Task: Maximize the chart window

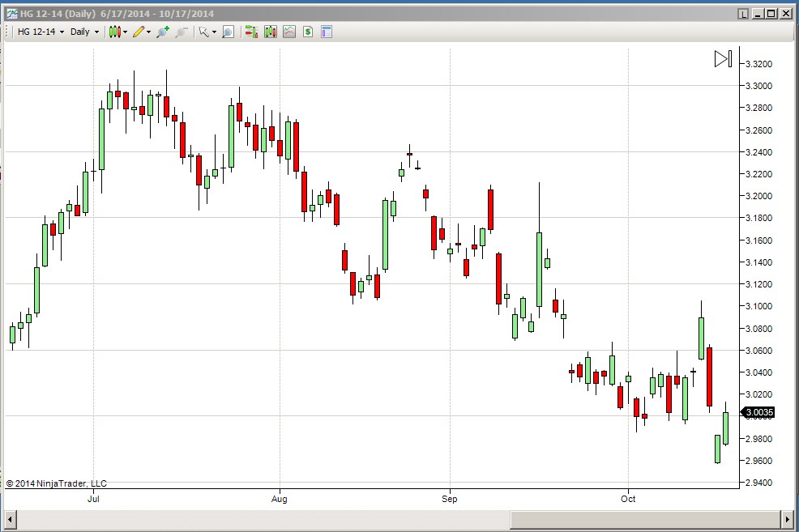Action: (x=771, y=14)
